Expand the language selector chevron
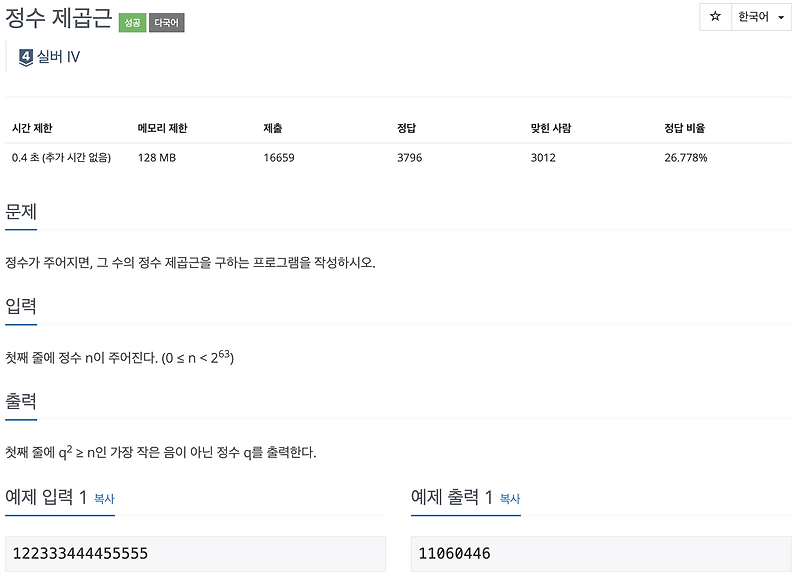800x578 pixels. click(x=781, y=18)
